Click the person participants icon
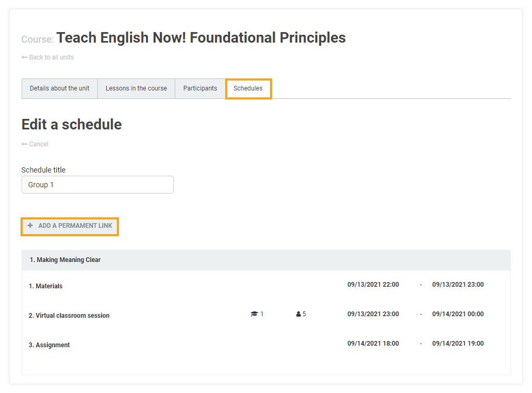 coord(298,314)
